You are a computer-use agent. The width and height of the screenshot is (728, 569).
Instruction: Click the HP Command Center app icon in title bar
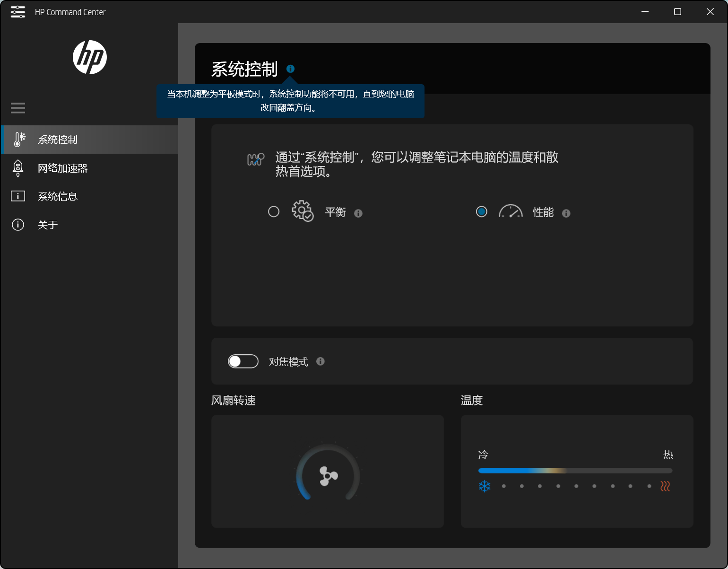pos(18,12)
